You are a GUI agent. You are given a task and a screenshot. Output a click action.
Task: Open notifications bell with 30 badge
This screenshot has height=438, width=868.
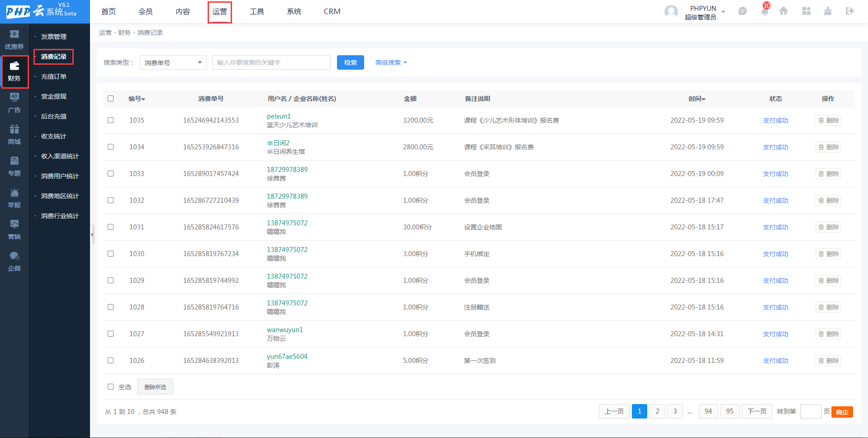[x=765, y=11]
